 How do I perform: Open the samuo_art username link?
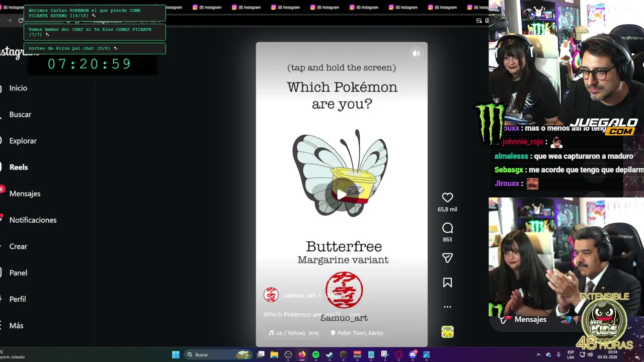pos(300,296)
